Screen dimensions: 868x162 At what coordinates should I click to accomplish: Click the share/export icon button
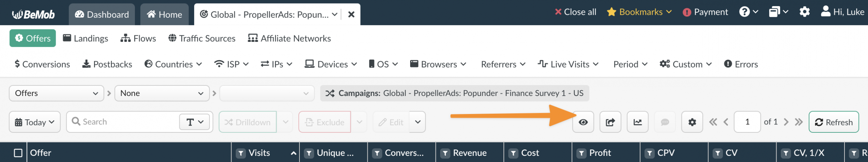610,122
